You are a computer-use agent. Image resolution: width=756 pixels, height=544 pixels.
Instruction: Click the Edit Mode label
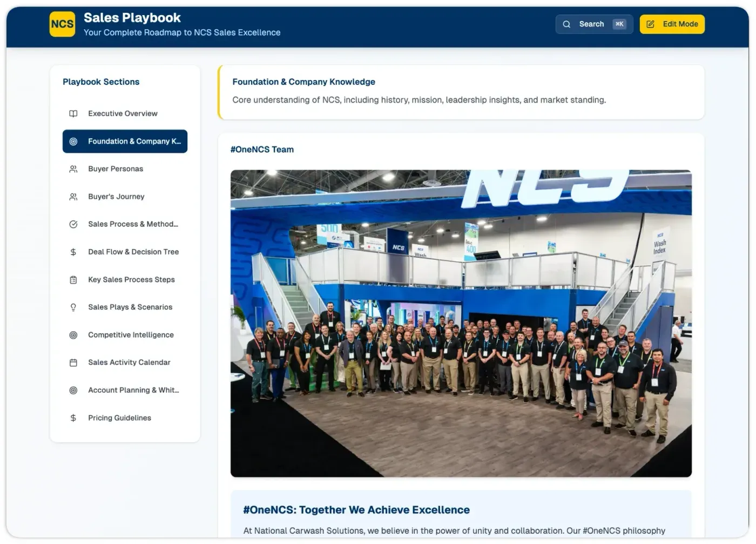tap(680, 24)
